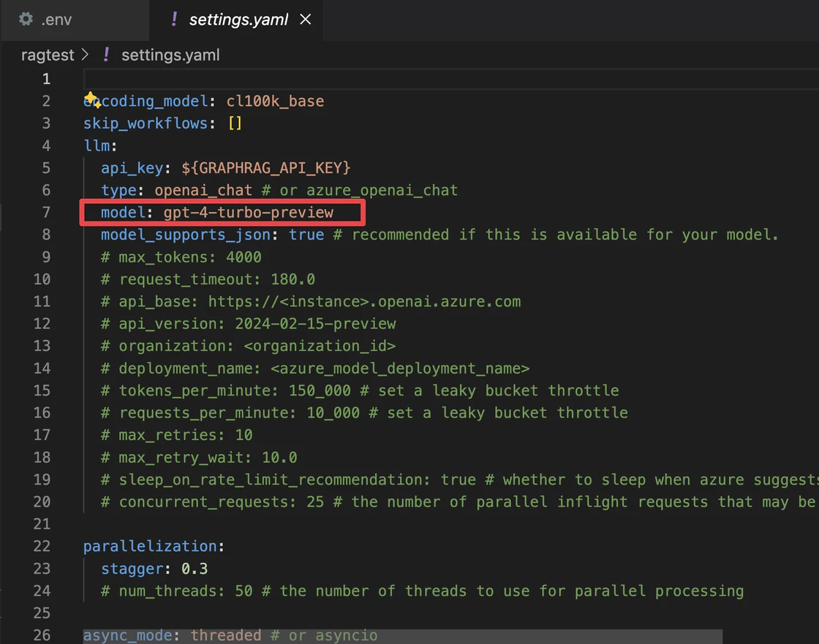The height and width of the screenshot is (644, 819).
Task: Click the parallelization key
Action: coord(150,546)
